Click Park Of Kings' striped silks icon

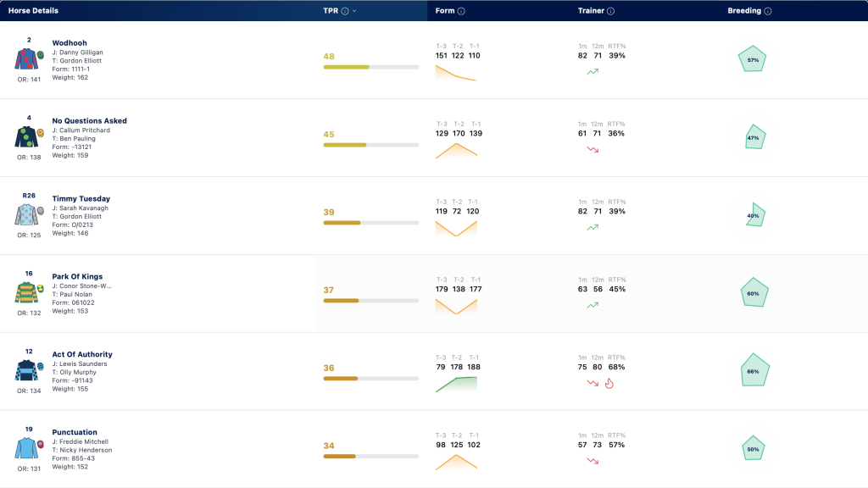click(x=26, y=292)
